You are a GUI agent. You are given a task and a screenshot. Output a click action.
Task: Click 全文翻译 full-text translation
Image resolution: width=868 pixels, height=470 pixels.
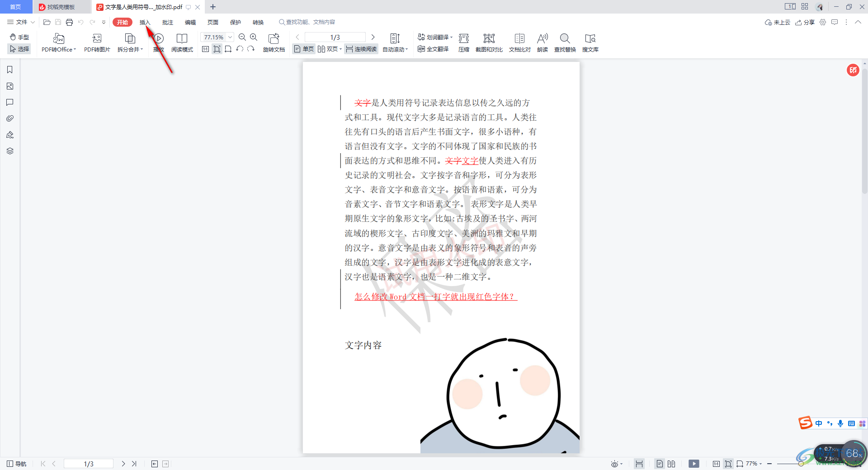tap(433, 49)
